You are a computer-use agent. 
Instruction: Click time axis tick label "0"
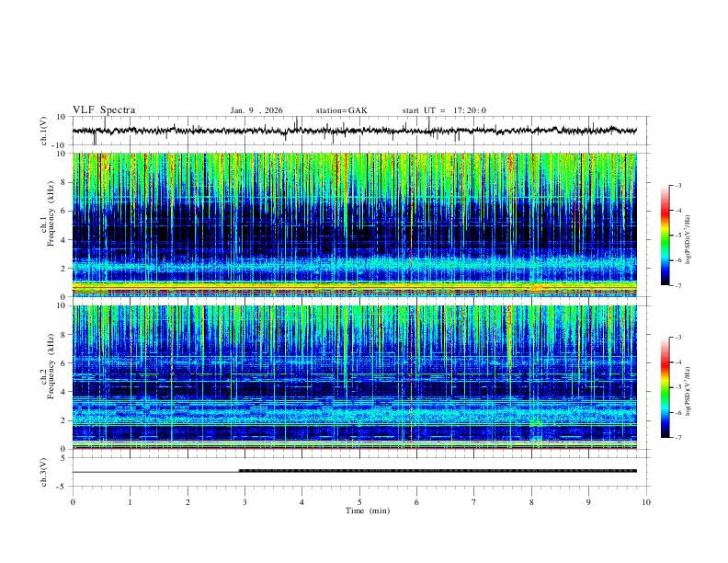(73, 502)
